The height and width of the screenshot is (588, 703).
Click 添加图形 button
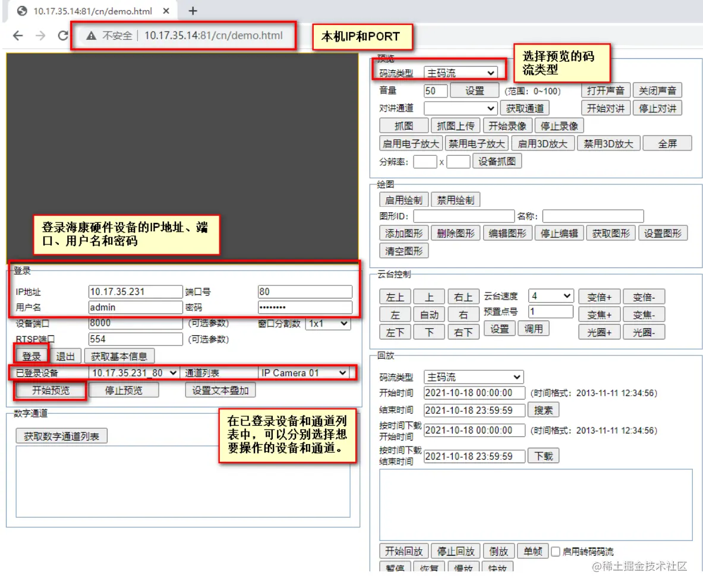coord(403,233)
